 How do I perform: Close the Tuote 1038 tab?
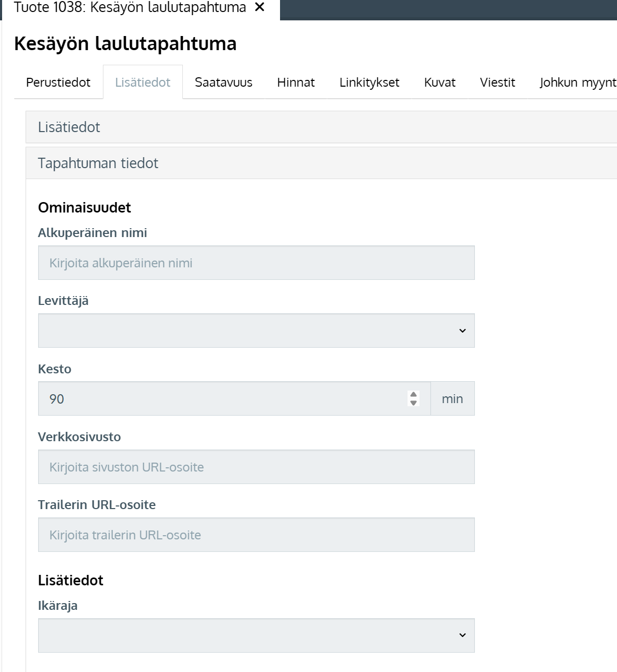[x=260, y=7]
